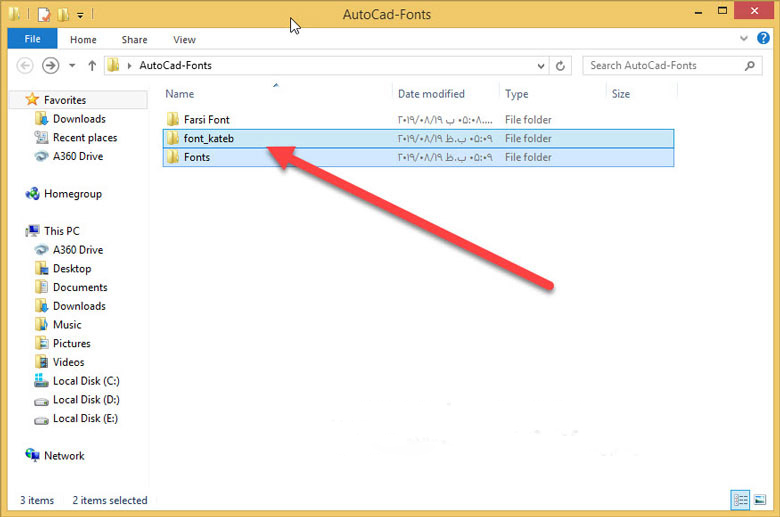Click the Back navigation arrow

pyautogui.click(x=25, y=65)
